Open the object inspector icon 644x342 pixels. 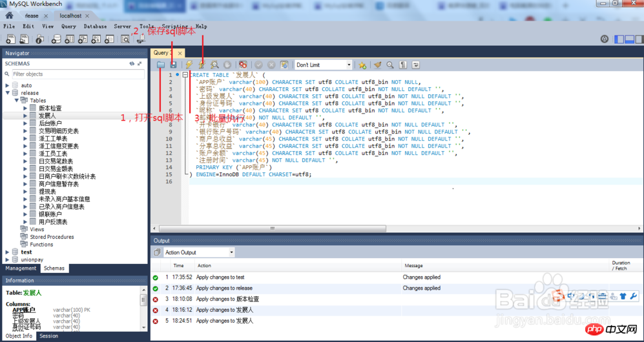click(40, 39)
